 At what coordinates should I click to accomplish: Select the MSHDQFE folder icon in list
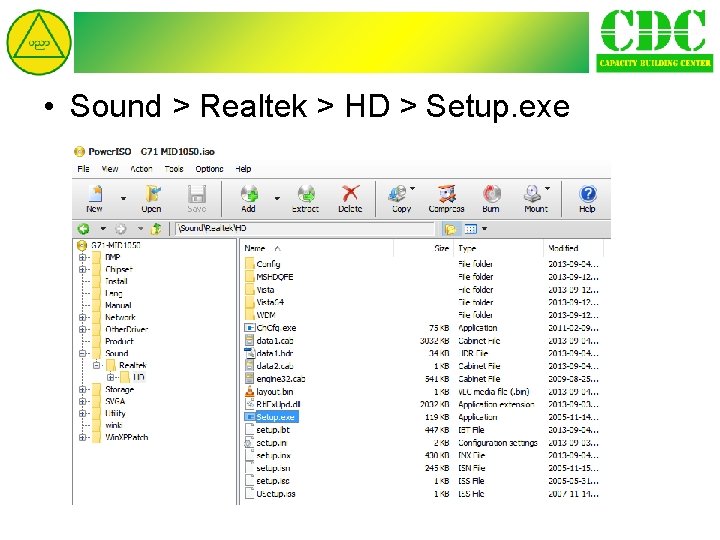pyautogui.click(x=249, y=276)
